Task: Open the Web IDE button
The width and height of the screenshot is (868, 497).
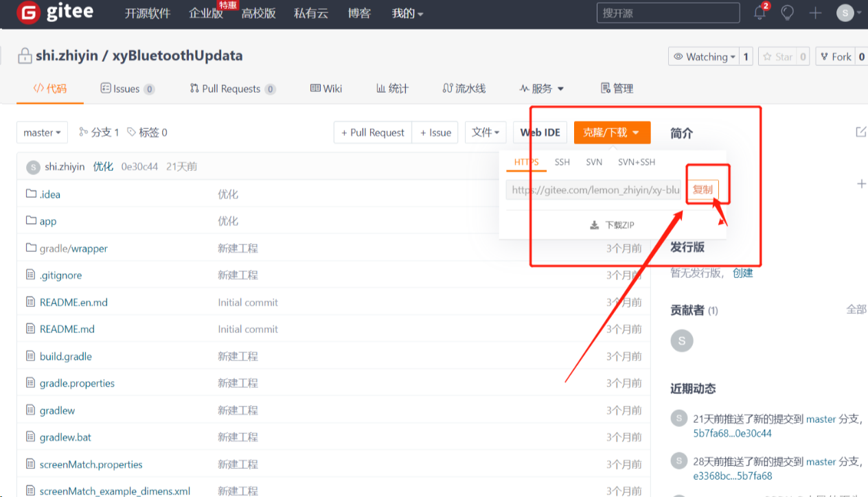Action: [x=540, y=132]
